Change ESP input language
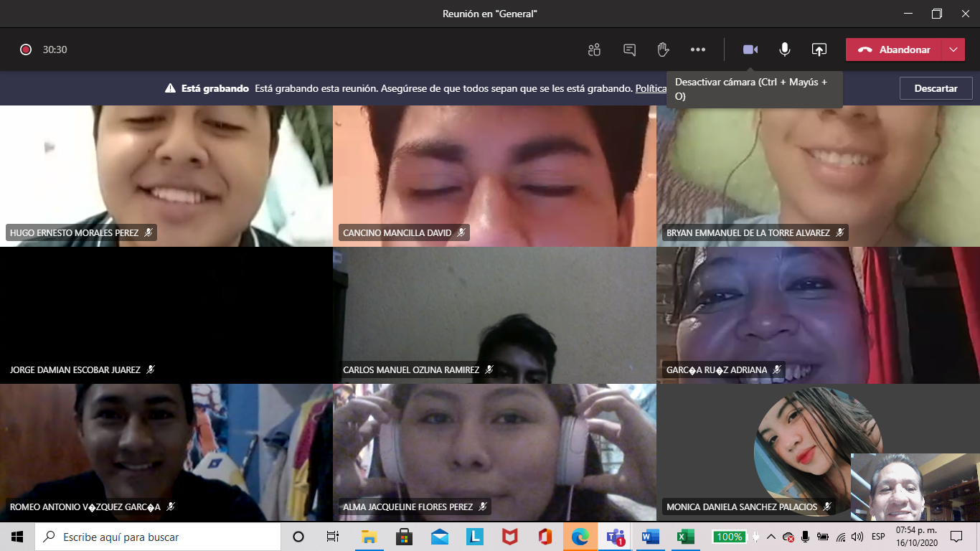 click(878, 537)
